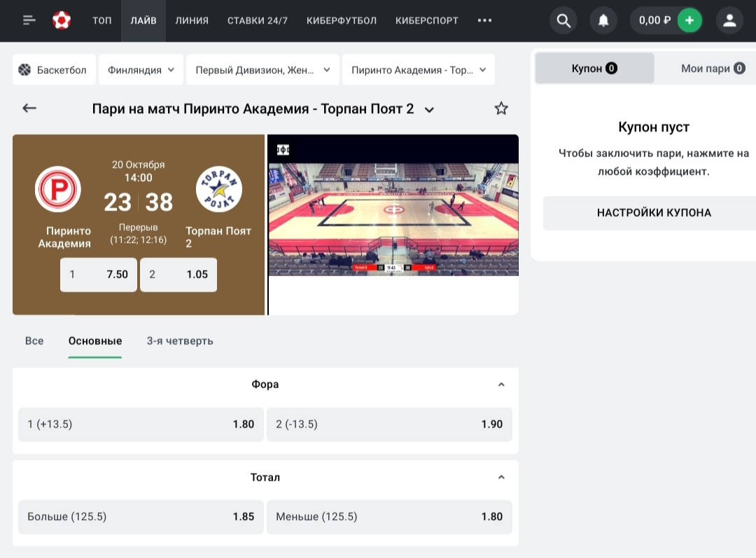Click the video stream layout icon
This screenshot has height=558, width=756.
pos(283,149)
